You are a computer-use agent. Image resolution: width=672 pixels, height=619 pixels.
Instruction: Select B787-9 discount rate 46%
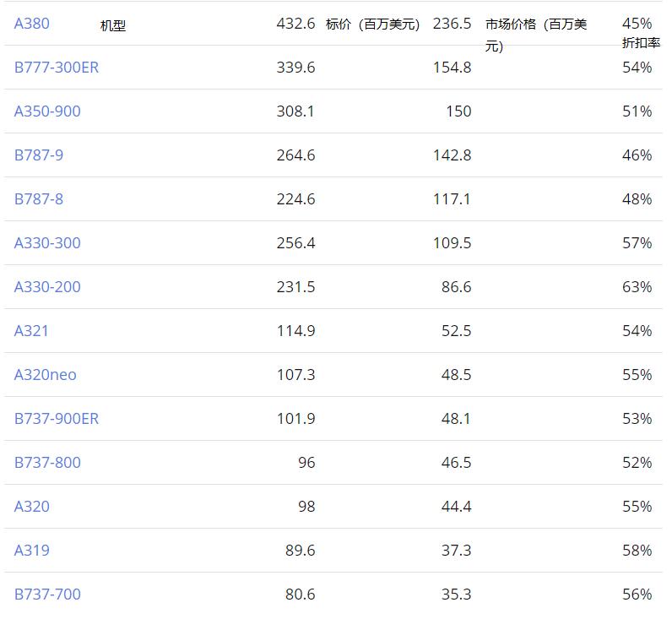click(x=637, y=155)
